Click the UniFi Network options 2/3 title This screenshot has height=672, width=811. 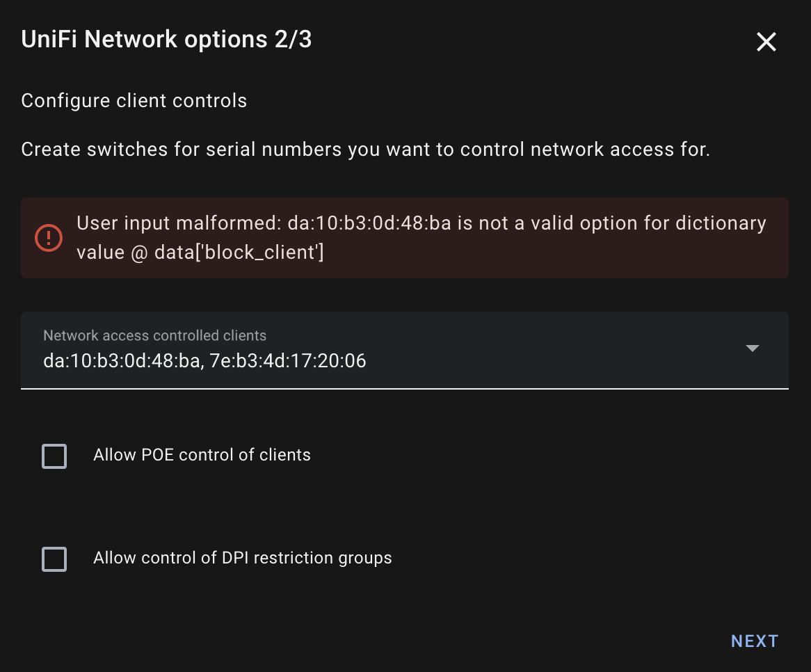click(x=167, y=39)
